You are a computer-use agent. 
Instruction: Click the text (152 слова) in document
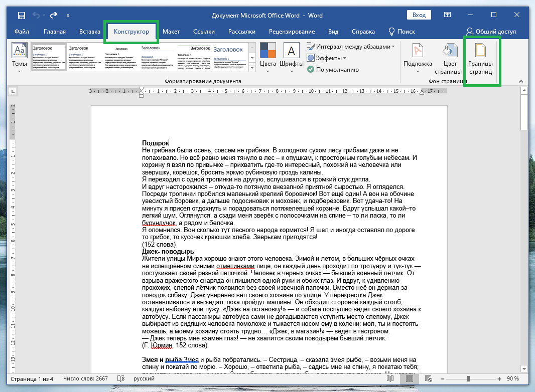(159, 245)
